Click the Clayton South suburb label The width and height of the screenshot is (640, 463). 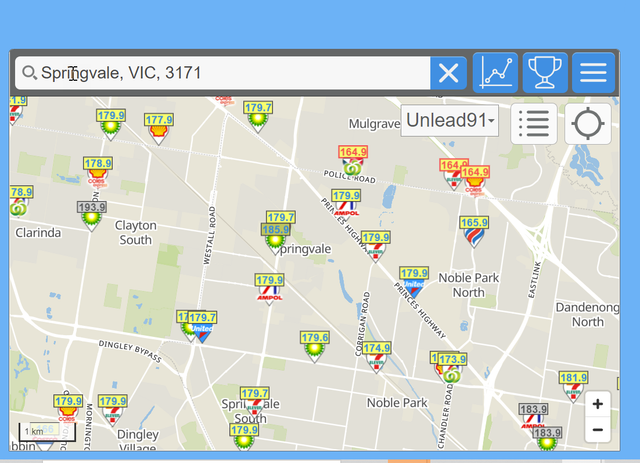(136, 232)
